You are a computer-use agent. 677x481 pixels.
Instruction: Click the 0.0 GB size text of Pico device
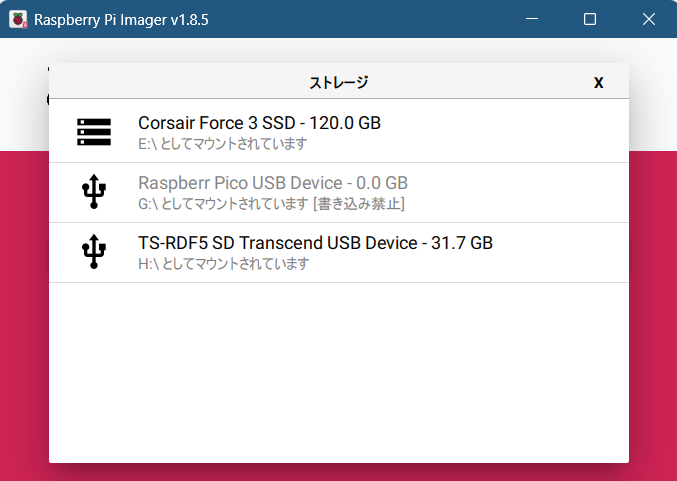pos(382,183)
